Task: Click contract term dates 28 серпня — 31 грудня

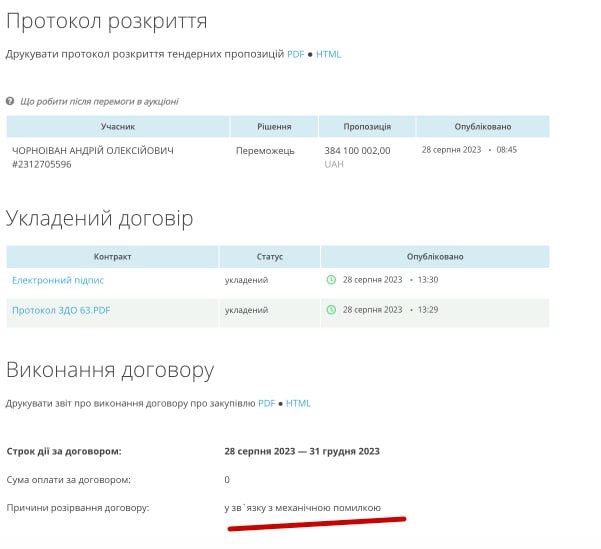Action: pyautogui.click(x=302, y=451)
